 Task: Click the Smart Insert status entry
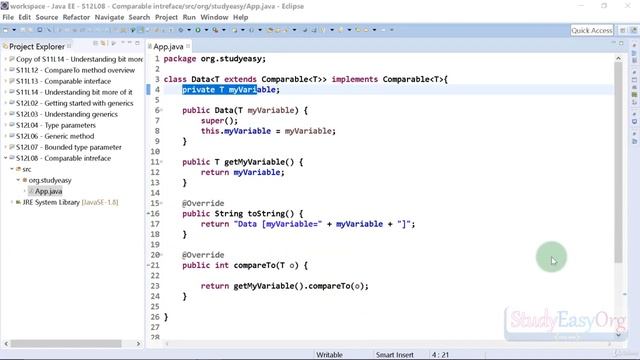394,355
